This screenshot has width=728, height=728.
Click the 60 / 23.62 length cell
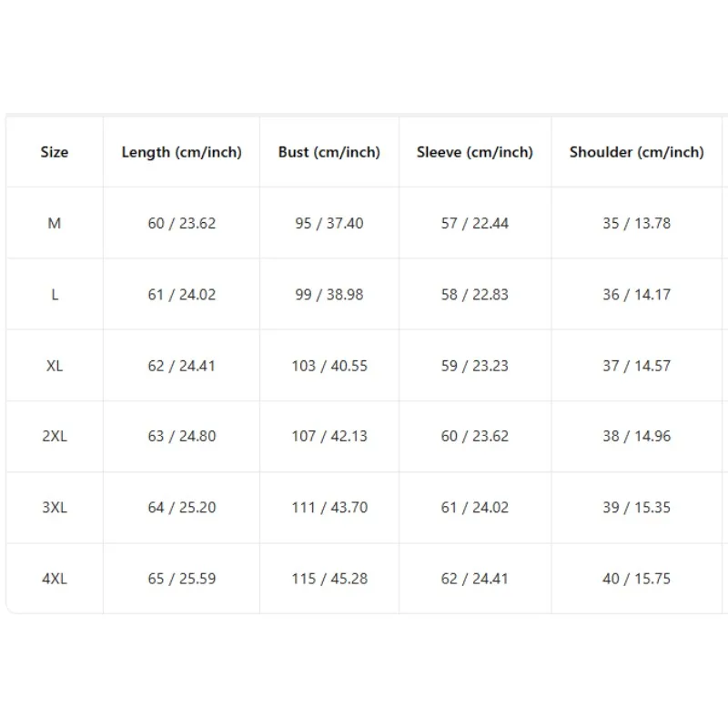pos(181,223)
